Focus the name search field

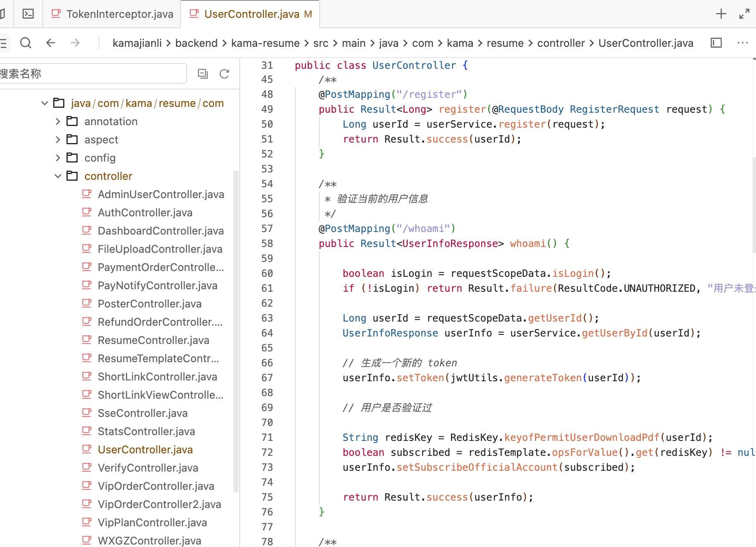click(93, 74)
